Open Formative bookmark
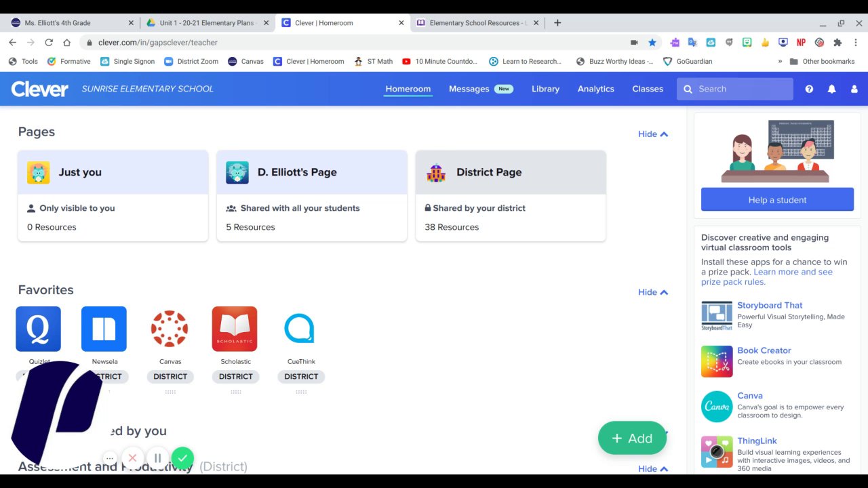Image resolution: width=868 pixels, height=488 pixels. (68, 61)
